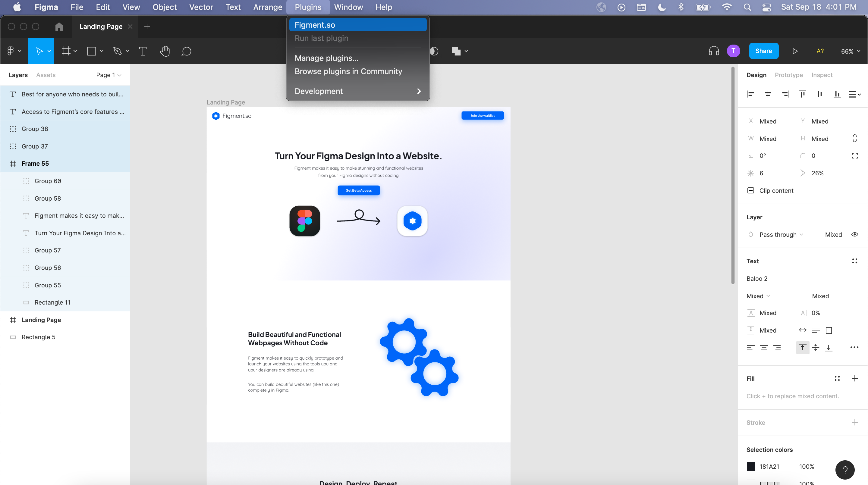Image resolution: width=868 pixels, height=485 pixels.
Task: Switch to the Assets tab
Action: tap(46, 75)
